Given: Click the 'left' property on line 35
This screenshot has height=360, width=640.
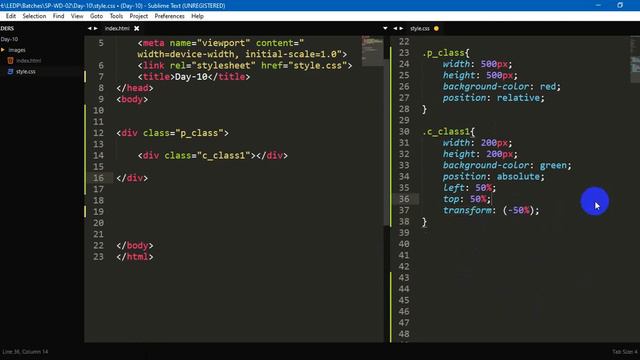Looking at the screenshot, I should tap(453, 188).
